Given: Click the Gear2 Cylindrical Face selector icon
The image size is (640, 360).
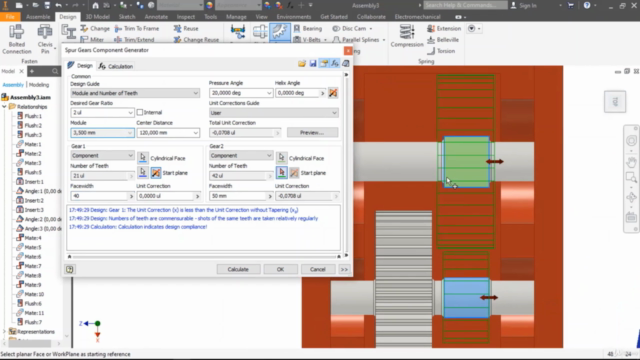Looking at the screenshot, I should [281, 158].
